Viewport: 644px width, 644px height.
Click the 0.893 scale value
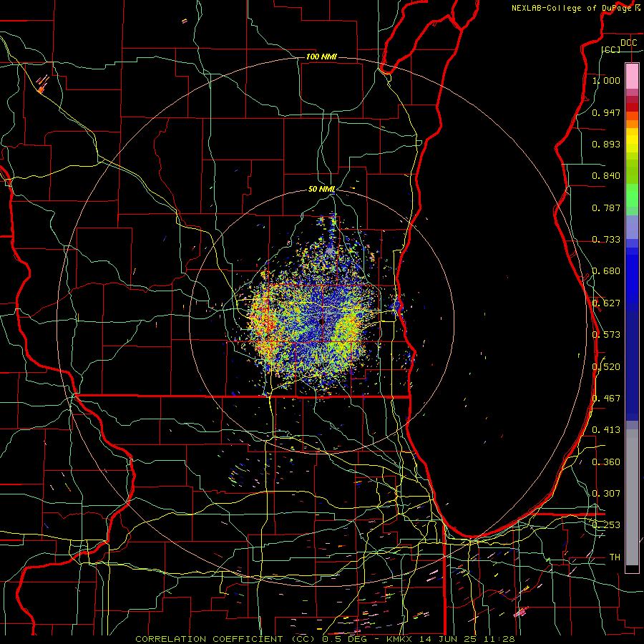(x=606, y=144)
